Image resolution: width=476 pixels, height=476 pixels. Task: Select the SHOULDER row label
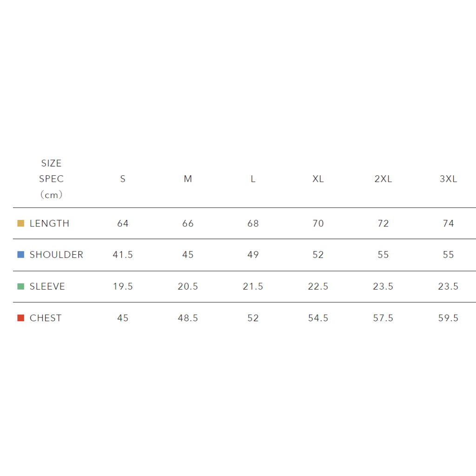pyautogui.click(x=56, y=255)
